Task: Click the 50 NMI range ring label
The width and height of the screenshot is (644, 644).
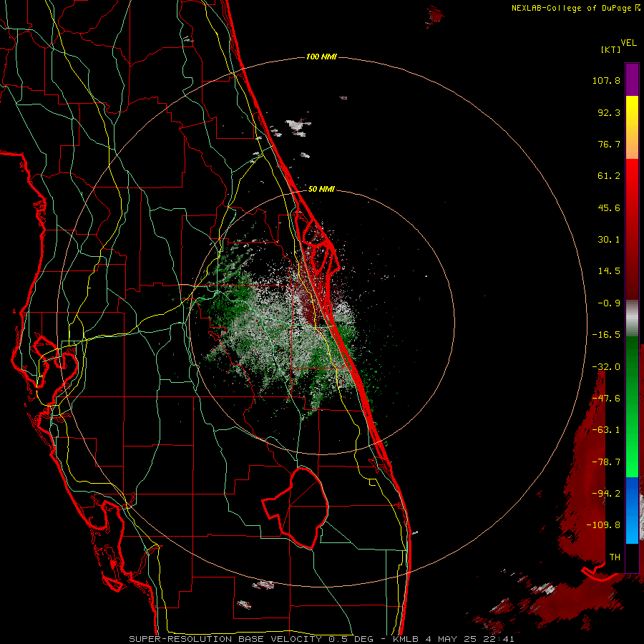Action: coord(321,189)
